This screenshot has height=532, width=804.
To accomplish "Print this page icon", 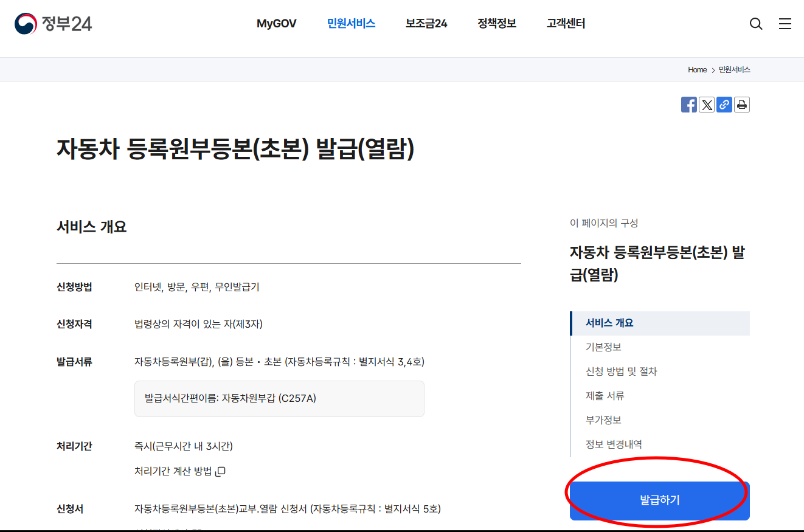I will 742,105.
